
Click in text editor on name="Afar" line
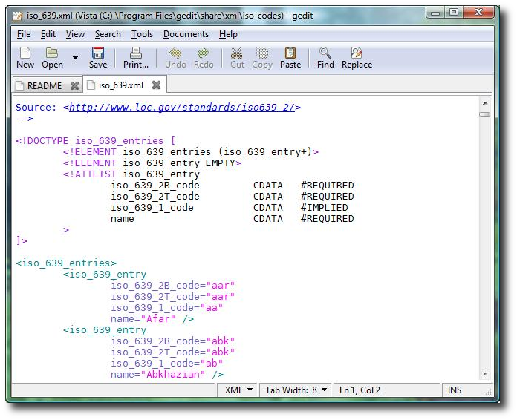coord(152,319)
